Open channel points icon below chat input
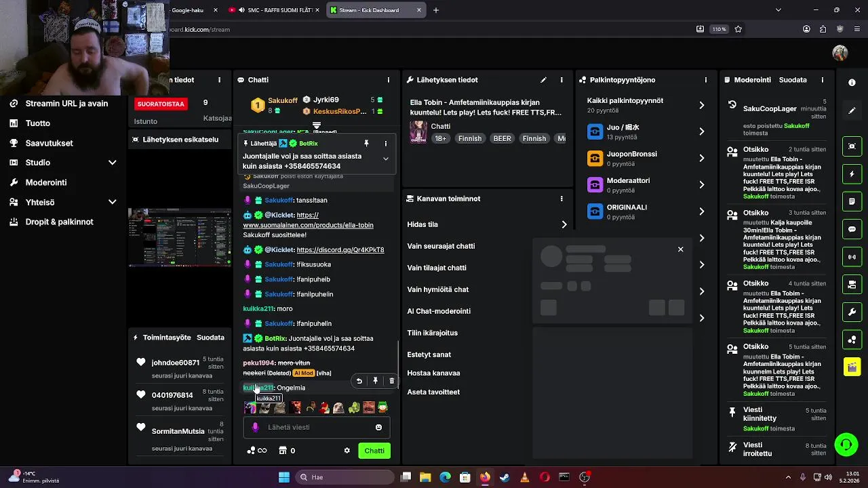868x488 pixels. (257, 451)
